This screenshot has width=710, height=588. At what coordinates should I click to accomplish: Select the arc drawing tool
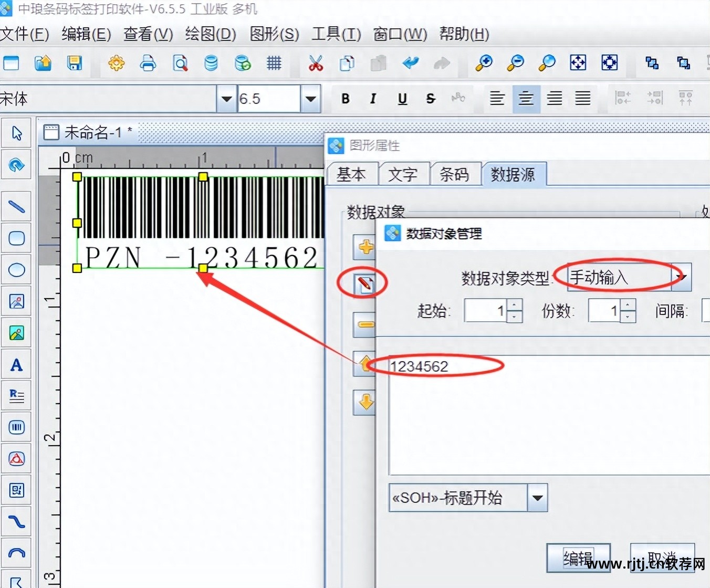[x=16, y=553]
